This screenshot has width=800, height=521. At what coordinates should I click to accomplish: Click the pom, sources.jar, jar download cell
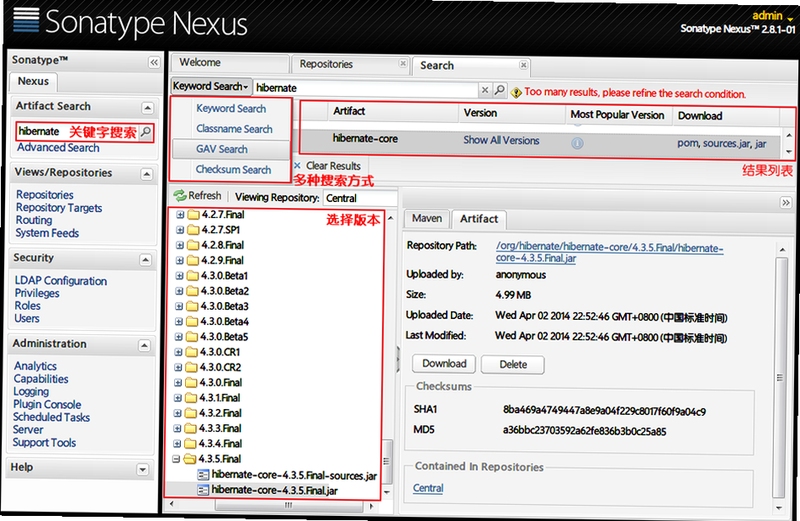coord(721,143)
